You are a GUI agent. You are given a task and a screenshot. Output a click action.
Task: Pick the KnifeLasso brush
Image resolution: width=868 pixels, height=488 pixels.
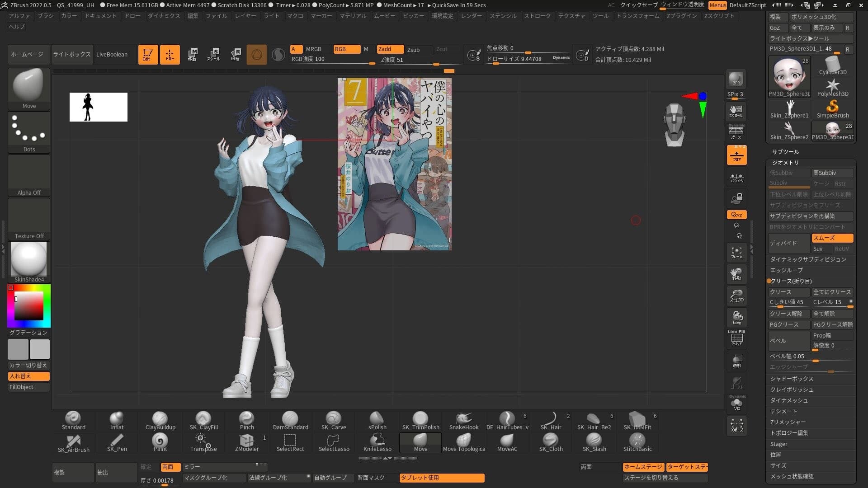point(377,442)
